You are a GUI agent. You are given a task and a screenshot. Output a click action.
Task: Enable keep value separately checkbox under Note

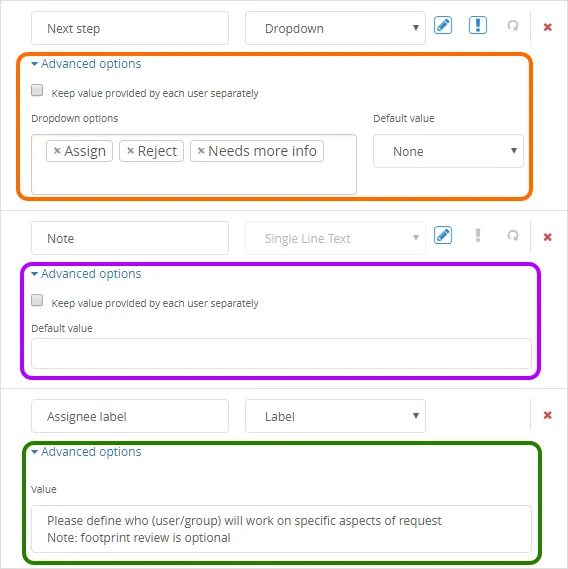pos(37,300)
